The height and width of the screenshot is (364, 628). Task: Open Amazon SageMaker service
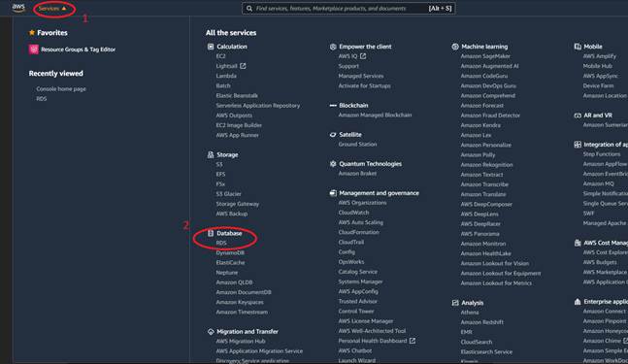click(485, 56)
